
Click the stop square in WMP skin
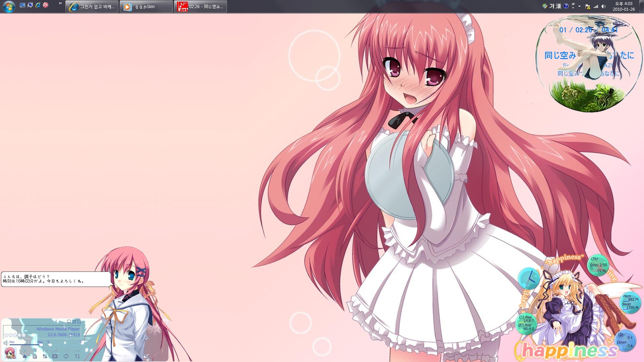click(35, 350)
